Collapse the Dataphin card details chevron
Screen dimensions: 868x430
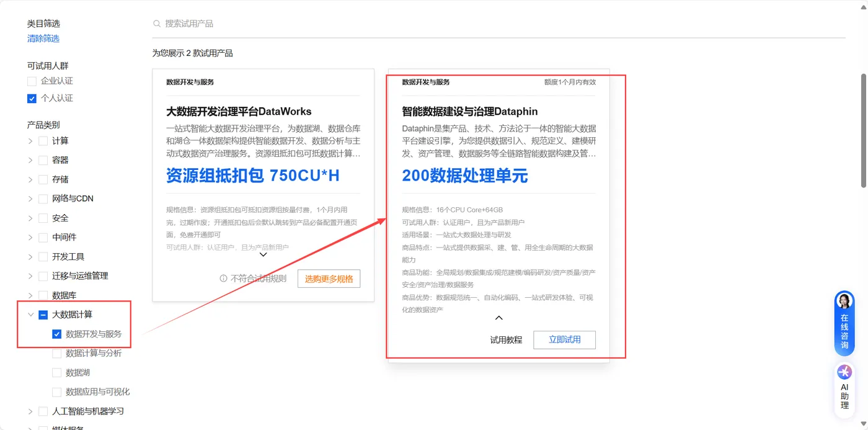[498, 318]
